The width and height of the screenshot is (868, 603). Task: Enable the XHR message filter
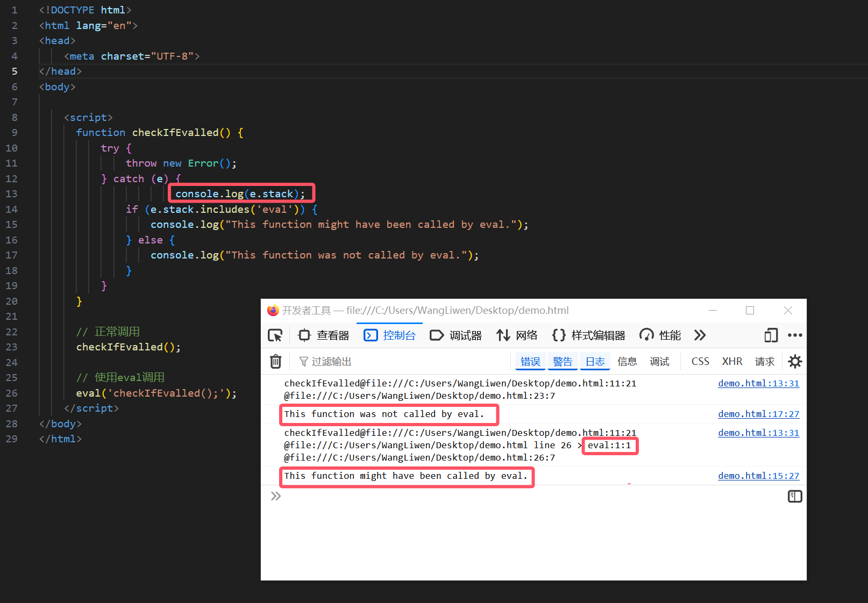click(732, 361)
